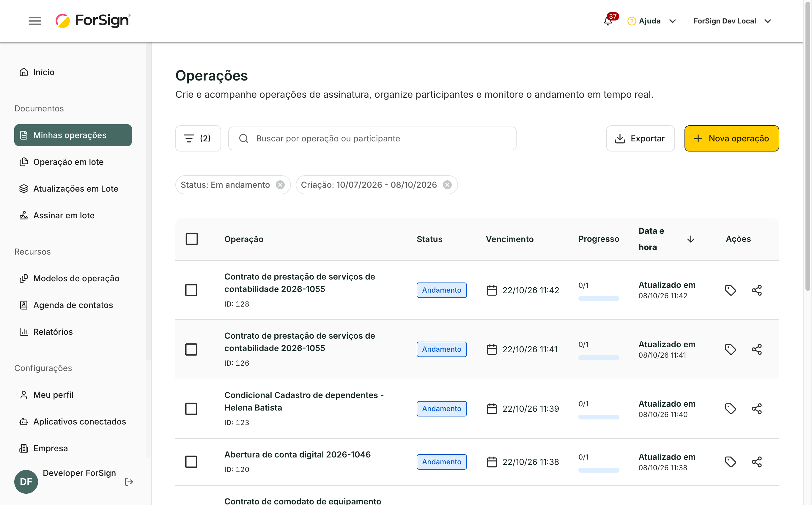This screenshot has height=505, width=812.
Task: Open Abertura de conta digital 2026-1046 operation
Action: (x=298, y=454)
